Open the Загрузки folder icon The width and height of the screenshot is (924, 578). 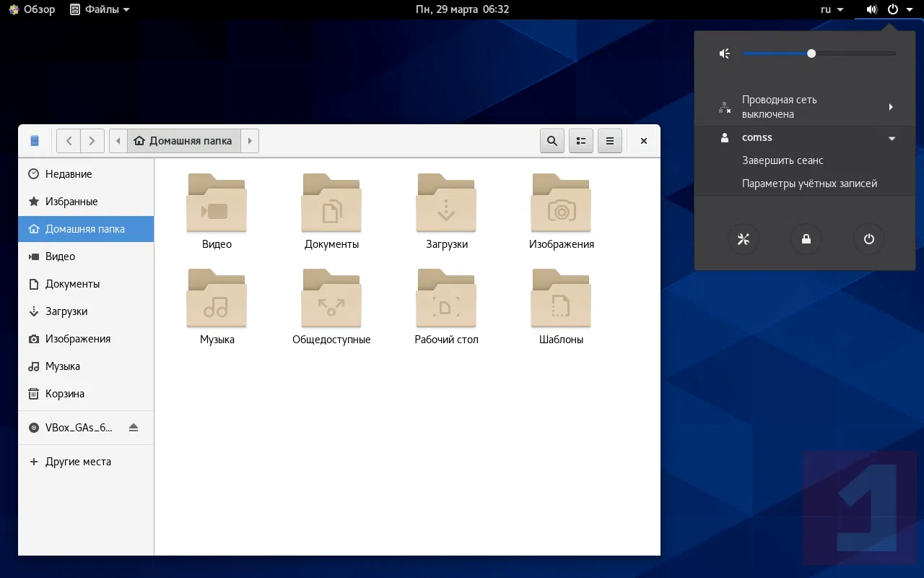(446, 204)
